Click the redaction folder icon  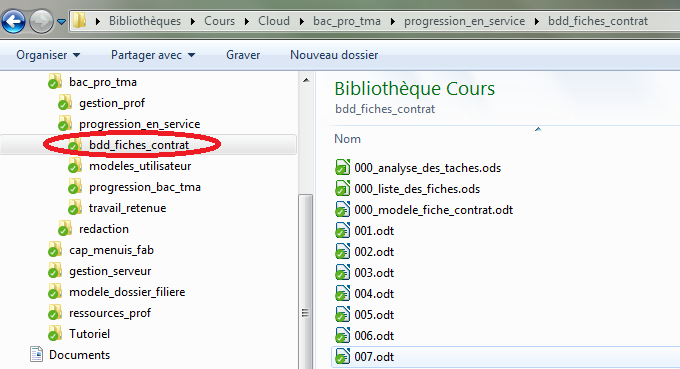click(x=65, y=229)
